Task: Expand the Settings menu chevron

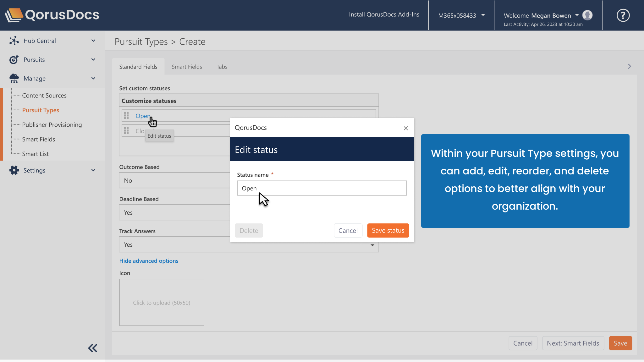Action: [x=93, y=170]
